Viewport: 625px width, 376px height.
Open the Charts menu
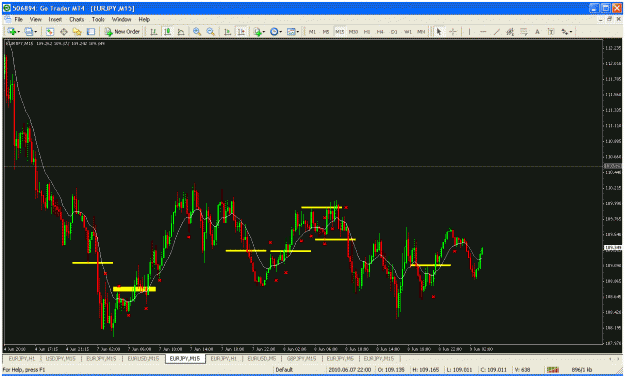point(77,19)
